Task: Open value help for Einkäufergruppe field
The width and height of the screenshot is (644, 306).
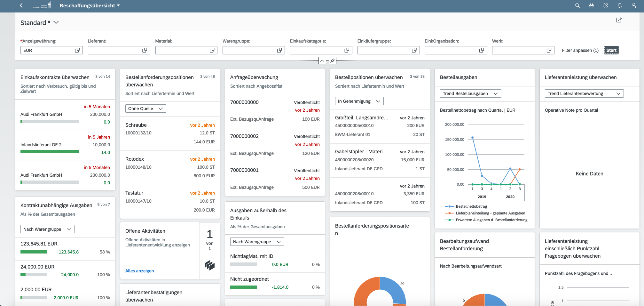Action: pos(414,50)
